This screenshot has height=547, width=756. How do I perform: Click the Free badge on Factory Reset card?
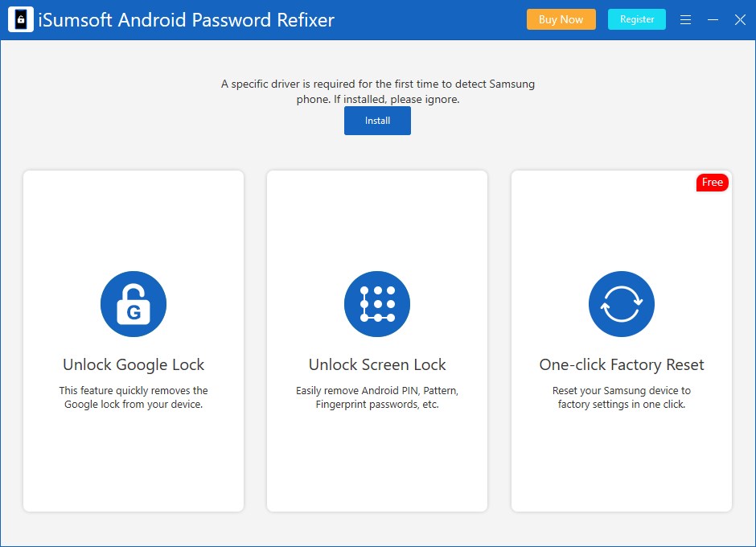pos(712,183)
